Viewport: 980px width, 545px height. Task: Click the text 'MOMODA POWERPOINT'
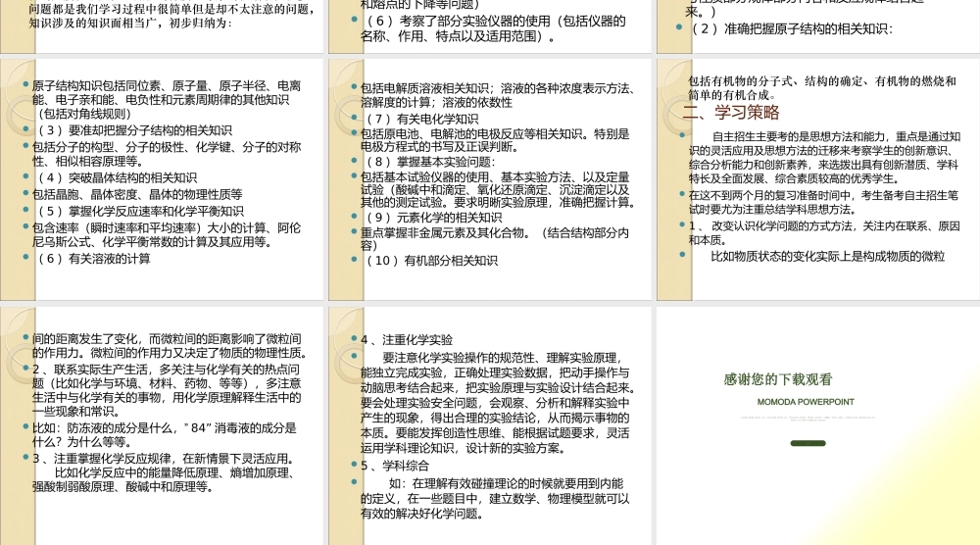pos(806,402)
